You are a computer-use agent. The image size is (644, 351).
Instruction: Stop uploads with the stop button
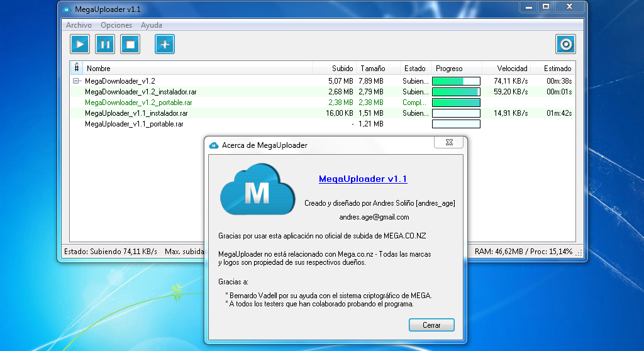pyautogui.click(x=130, y=45)
